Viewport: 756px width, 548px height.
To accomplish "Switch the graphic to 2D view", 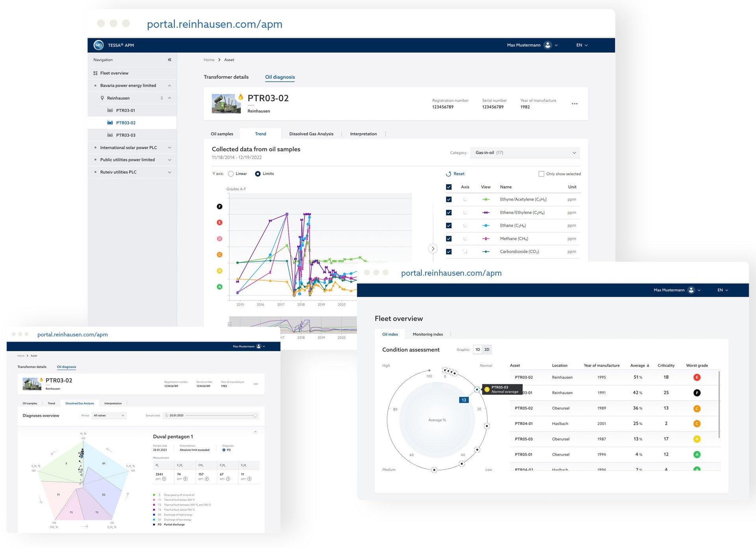I will click(487, 350).
